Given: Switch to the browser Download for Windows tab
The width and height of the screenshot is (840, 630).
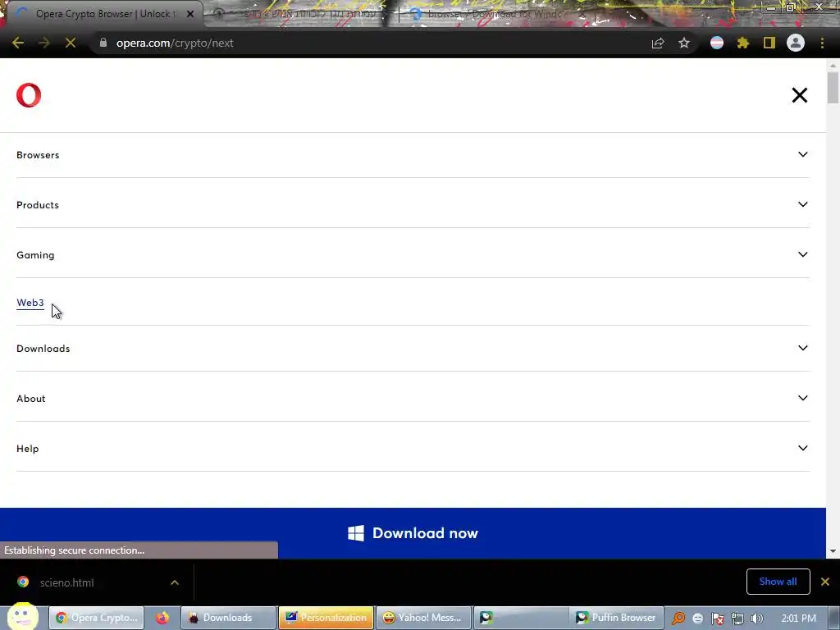Looking at the screenshot, I should click(495, 14).
